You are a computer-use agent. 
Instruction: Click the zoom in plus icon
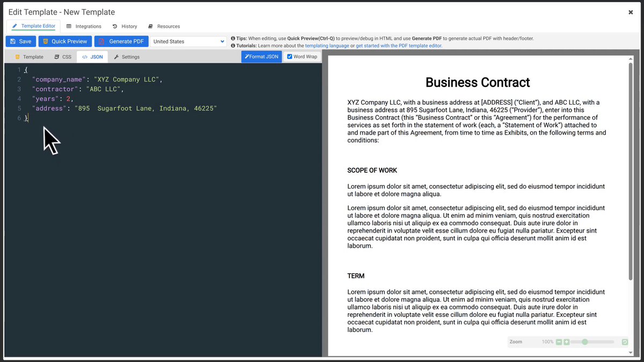coord(567,342)
